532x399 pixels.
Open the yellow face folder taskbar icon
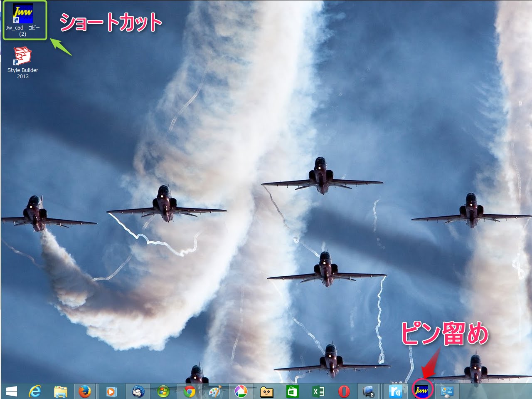(x=266, y=392)
